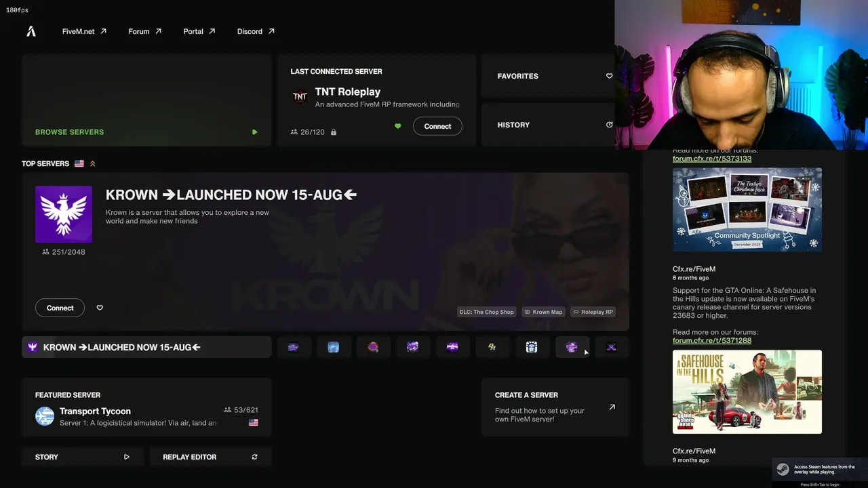Select the KROWN LAUNCHED NOW 15-AUG server tab
This screenshot has width=868, height=488.
click(x=146, y=347)
